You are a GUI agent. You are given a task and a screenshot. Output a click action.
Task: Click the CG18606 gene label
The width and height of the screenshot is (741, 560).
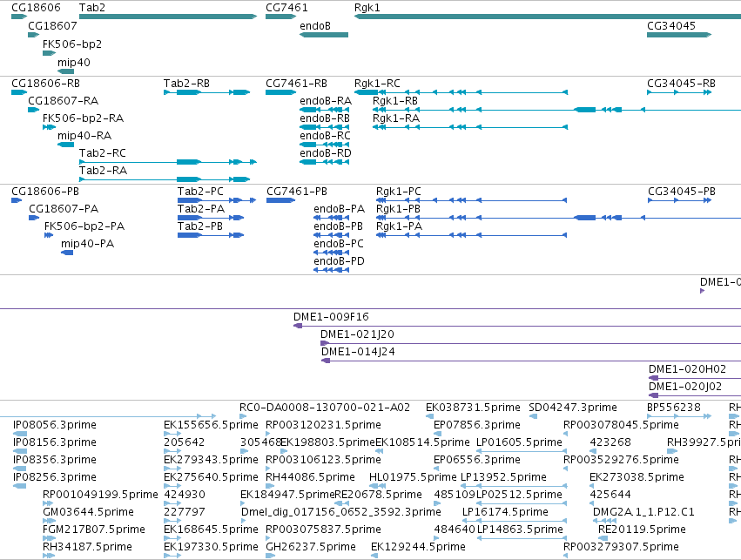pyautogui.click(x=36, y=8)
